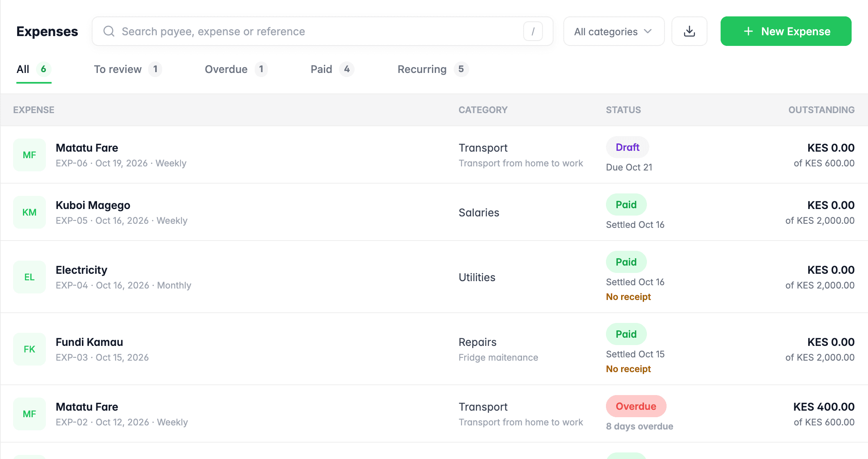The image size is (868, 459).
Task: Click Due Oct 21 text
Action: pyautogui.click(x=629, y=167)
